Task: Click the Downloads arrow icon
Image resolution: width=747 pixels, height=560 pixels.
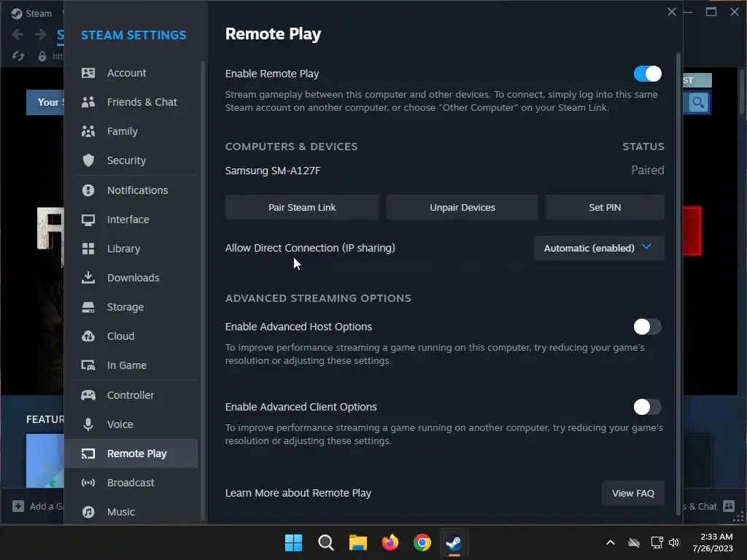Action: 88,278
